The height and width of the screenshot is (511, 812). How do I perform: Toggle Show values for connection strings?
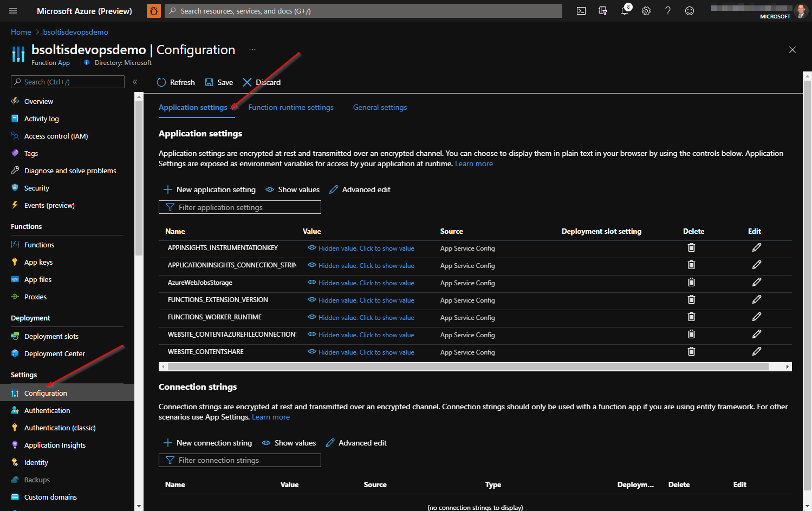point(289,443)
